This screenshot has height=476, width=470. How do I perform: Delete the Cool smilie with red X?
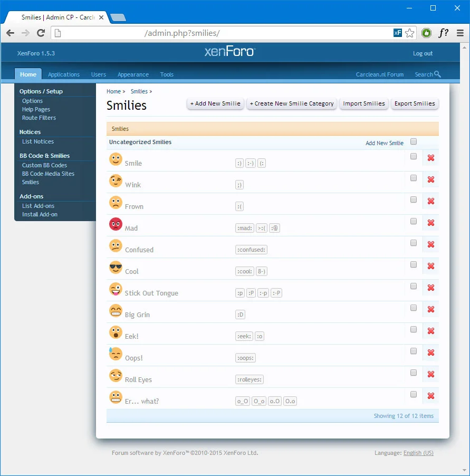(x=430, y=266)
